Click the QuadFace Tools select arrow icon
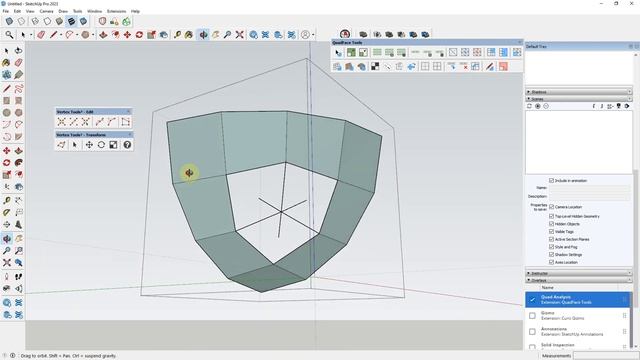640x360 pixels. [338, 52]
